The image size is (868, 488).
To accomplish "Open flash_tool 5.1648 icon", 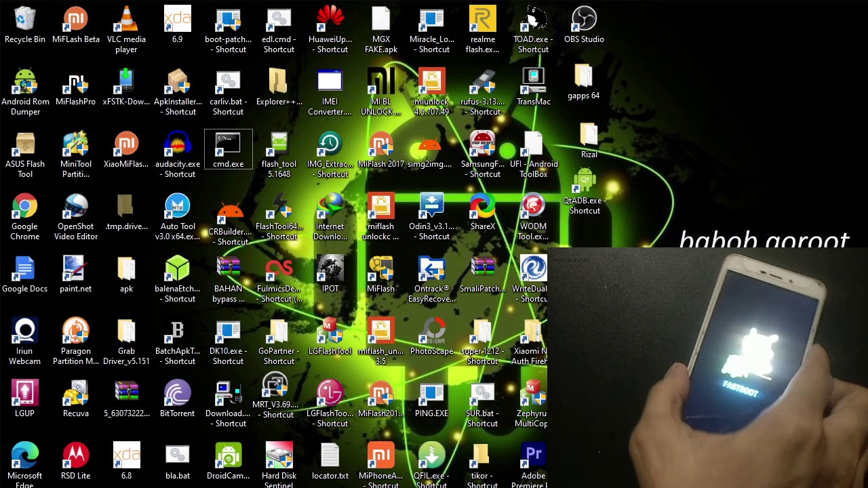I will [279, 144].
